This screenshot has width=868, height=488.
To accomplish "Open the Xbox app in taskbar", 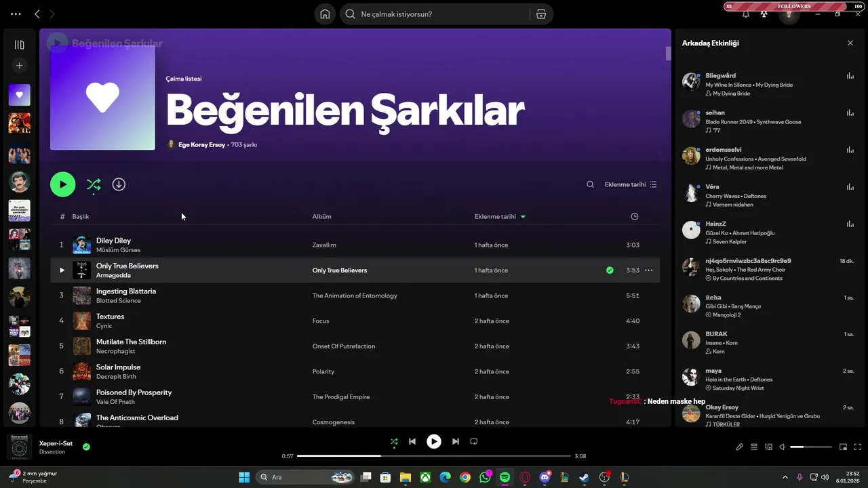I will (x=425, y=477).
